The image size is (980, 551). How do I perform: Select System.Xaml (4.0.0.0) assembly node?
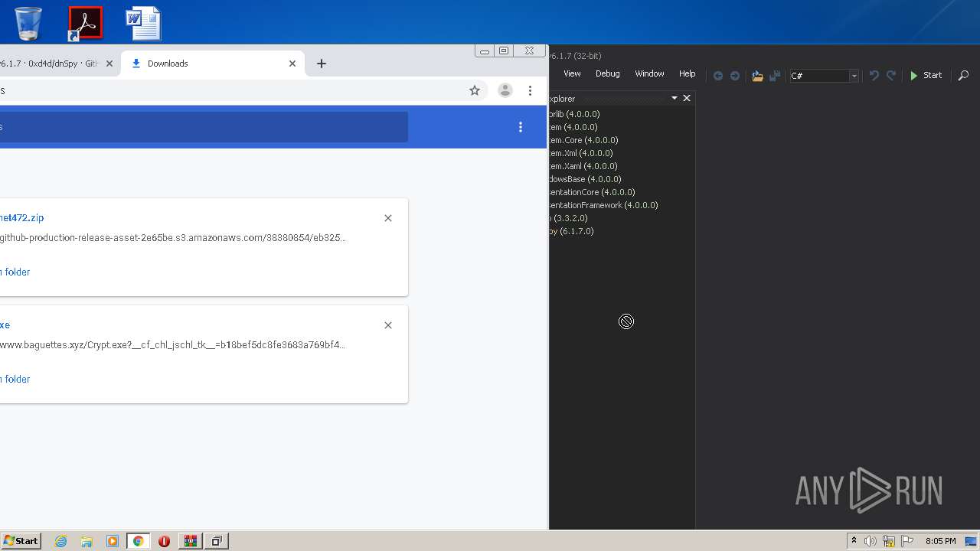pyautogui.click(x=583, y=166)
